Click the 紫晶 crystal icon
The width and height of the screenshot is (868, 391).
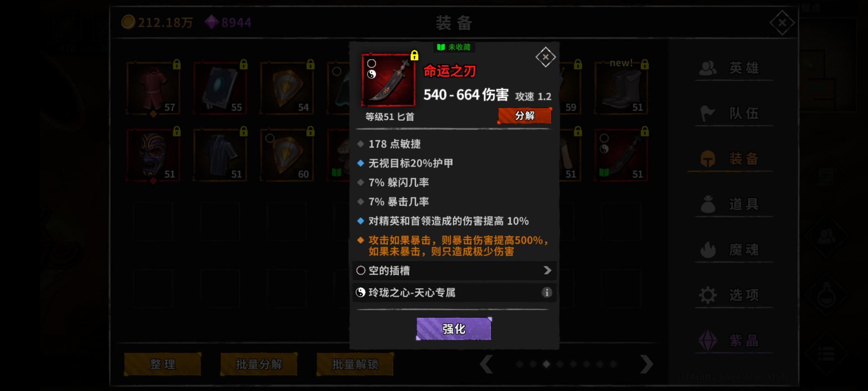pos(708,340)
